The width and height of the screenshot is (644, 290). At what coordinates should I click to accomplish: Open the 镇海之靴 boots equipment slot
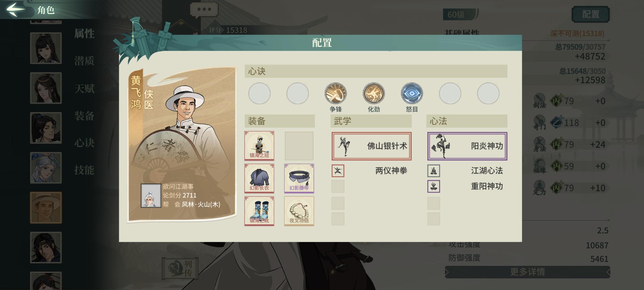point(259,211)
